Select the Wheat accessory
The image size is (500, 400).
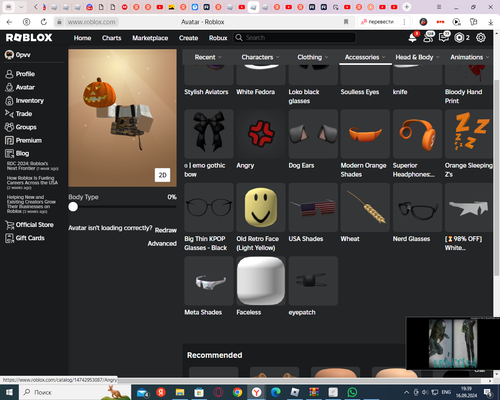pos(365,207)
